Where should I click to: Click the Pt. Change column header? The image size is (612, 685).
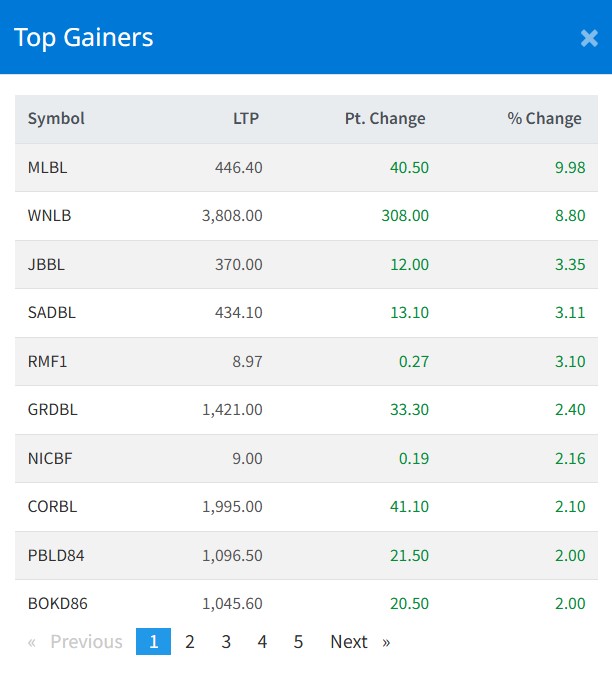click(x=385, y=118)
